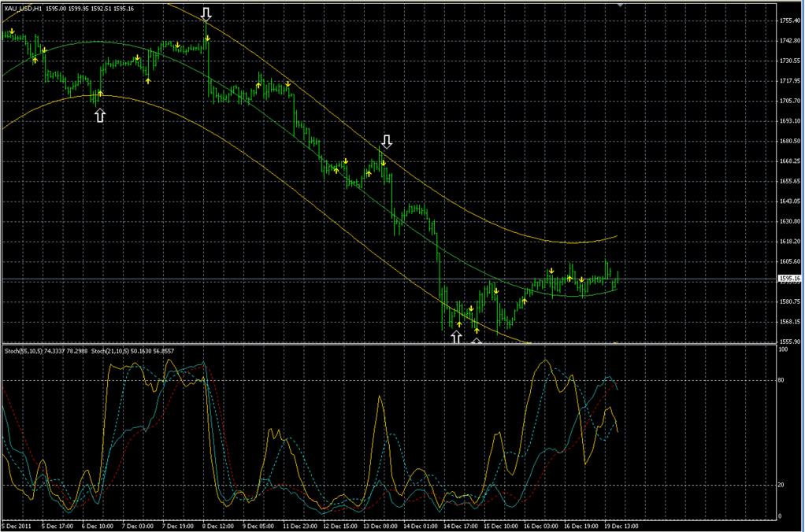
Task: Click the 16 Dec 19:00 time label
Action: [581, 526]
